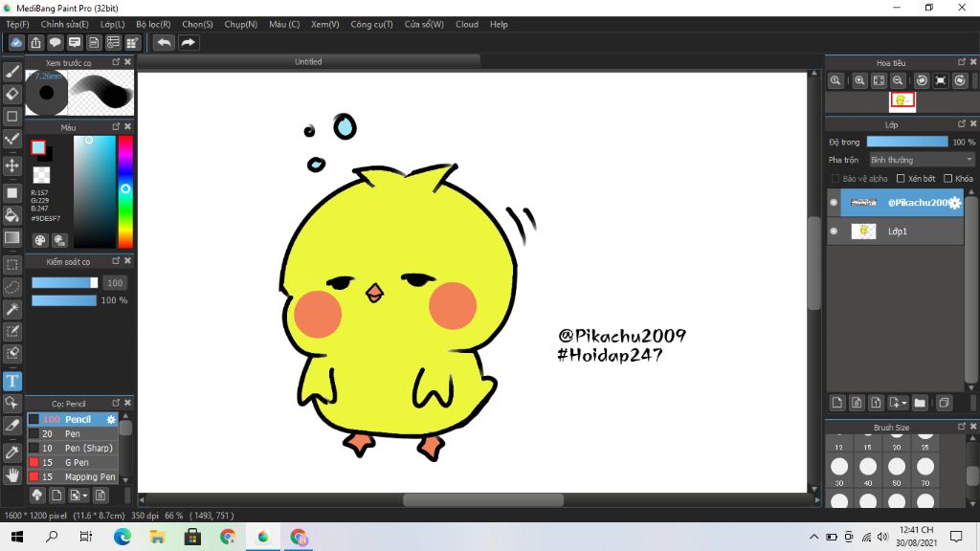Rotate canvas left in navigator
The height and width of the screenshot is (551, 980).
[922, 80]
